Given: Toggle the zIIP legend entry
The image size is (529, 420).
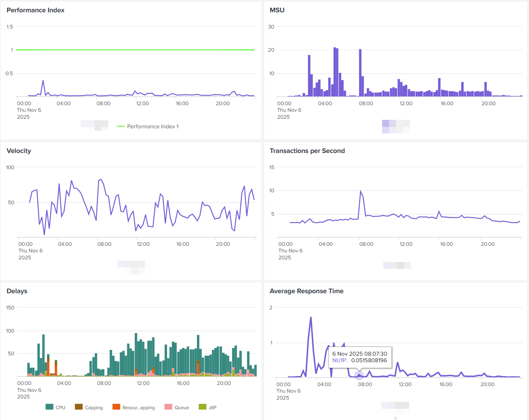Looking at the screenshot, I should pos(207,407).
